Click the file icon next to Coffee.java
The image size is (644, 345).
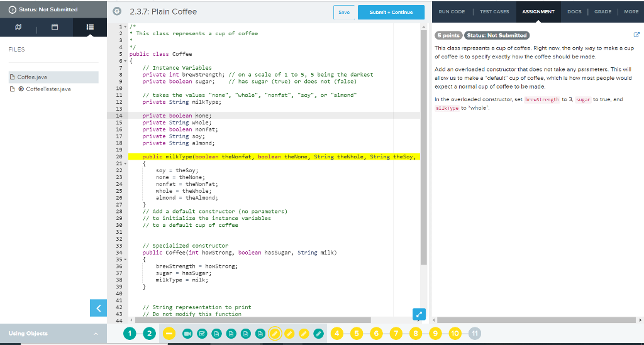[x=13, y=77]
